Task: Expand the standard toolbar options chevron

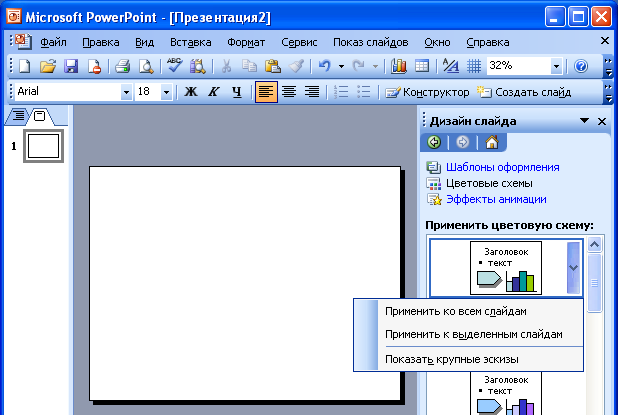Action: pos(608,66)
